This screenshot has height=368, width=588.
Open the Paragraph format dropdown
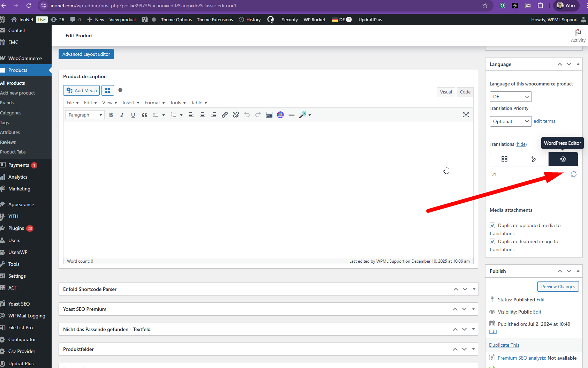point(85,115)
